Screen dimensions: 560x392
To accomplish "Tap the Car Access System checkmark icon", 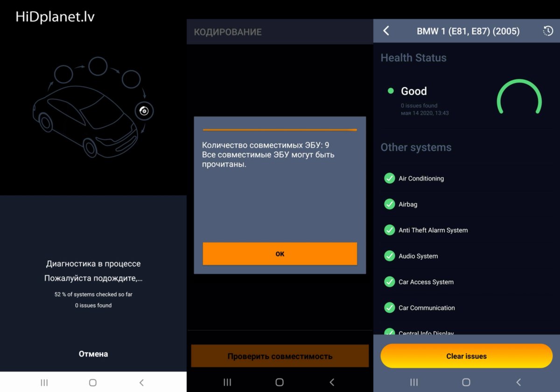I will point(389,282).
